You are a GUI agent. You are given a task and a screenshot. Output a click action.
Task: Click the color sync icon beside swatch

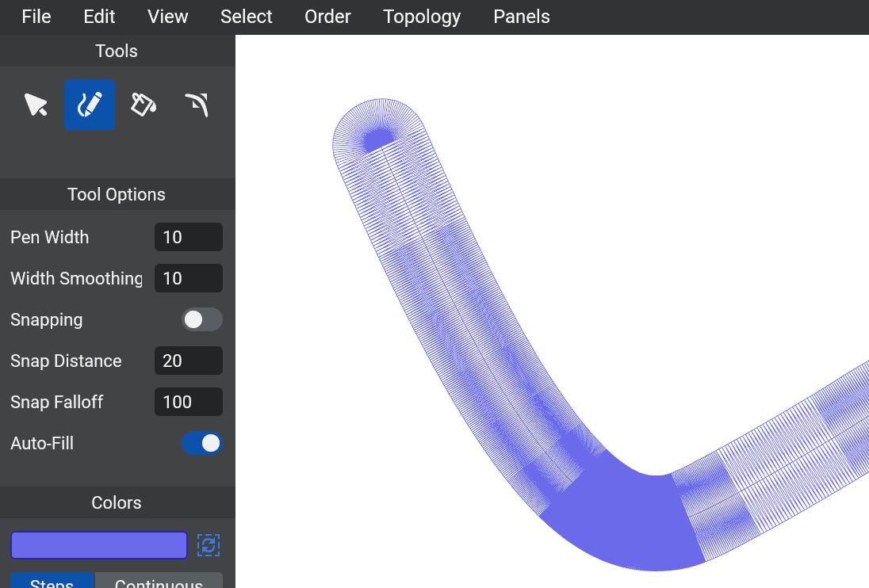209,545
